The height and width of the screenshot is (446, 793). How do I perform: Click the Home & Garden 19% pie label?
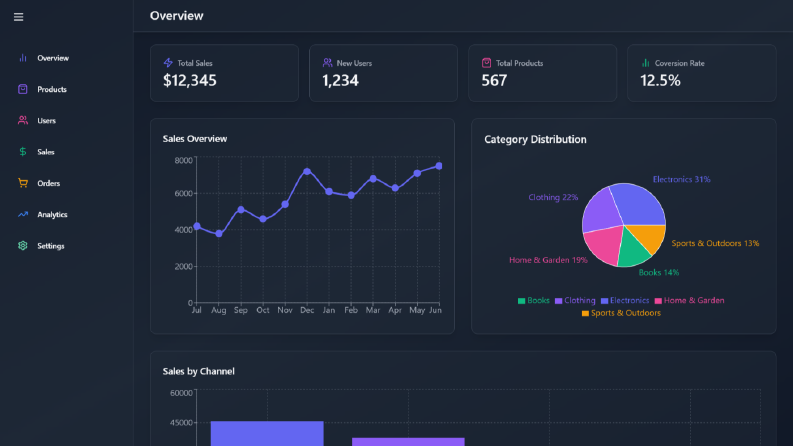pyautogui.click(x=548, y=260)
